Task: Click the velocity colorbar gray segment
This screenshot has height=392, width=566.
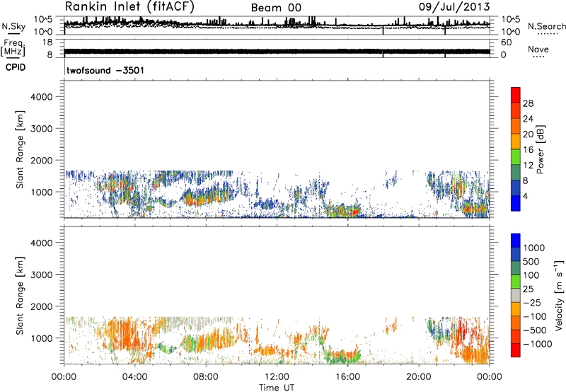Action: tap(515, 295)
